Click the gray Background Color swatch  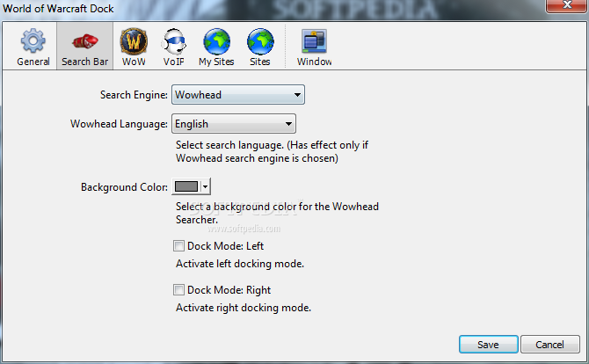pos(186,186)
